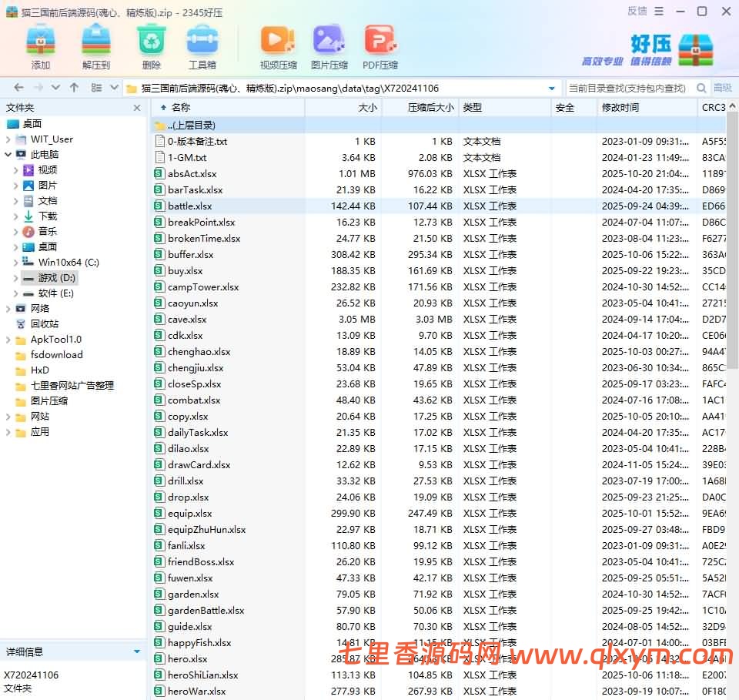Click the 高级 advanced search button

coord(723,88)
